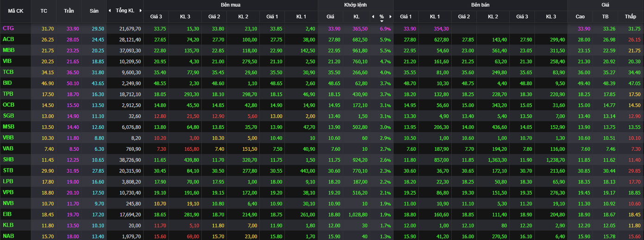Click the % change column header
The width and height of the screenshot is (644, 240).
[x=382, y=17]
